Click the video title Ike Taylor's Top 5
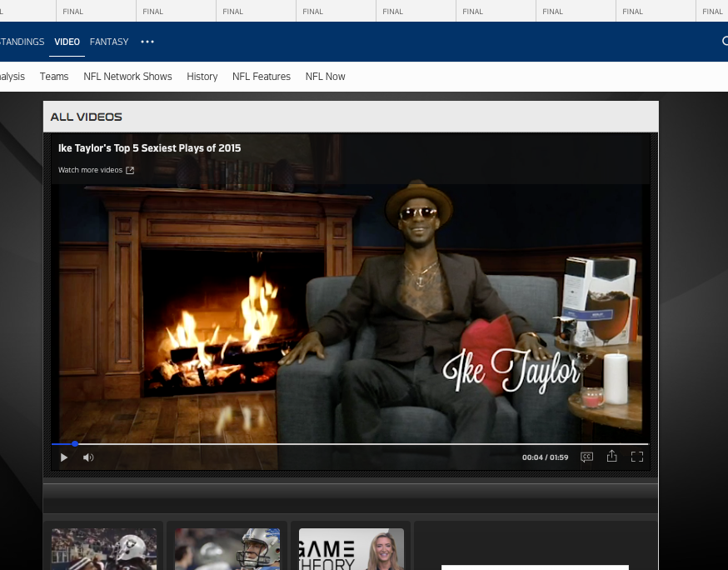 coord(149,148)
